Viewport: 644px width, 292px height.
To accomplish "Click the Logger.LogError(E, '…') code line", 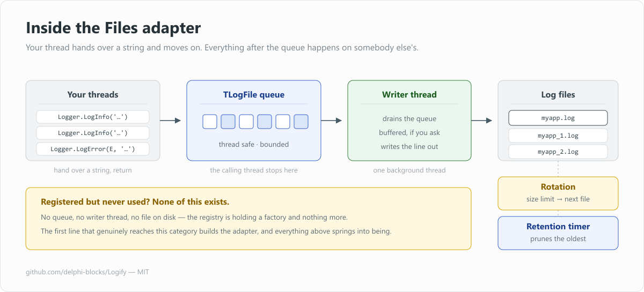I will [x=93, y=149].
